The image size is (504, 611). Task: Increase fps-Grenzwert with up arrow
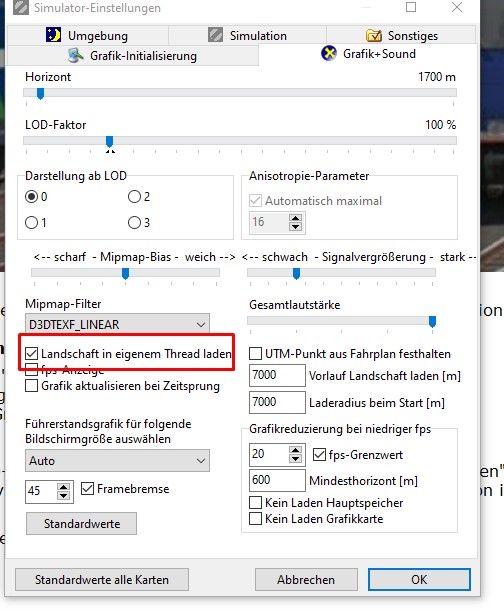(295, 450)
